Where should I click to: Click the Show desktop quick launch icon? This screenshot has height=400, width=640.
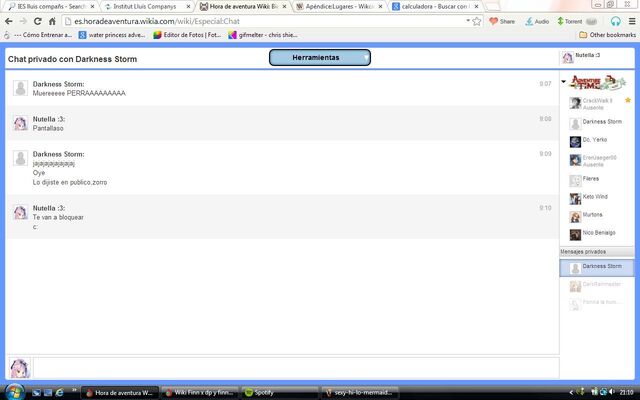[36, 392]
